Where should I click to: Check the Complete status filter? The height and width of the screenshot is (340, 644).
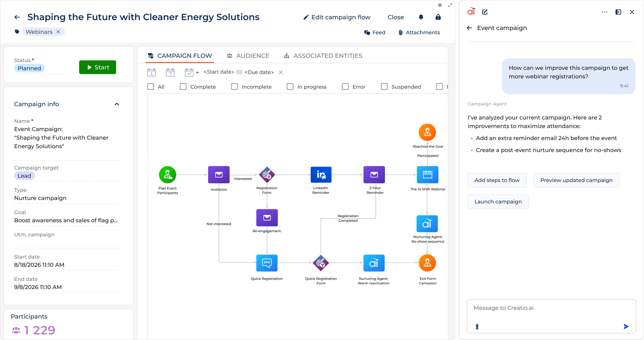click(x=183, y=86)
